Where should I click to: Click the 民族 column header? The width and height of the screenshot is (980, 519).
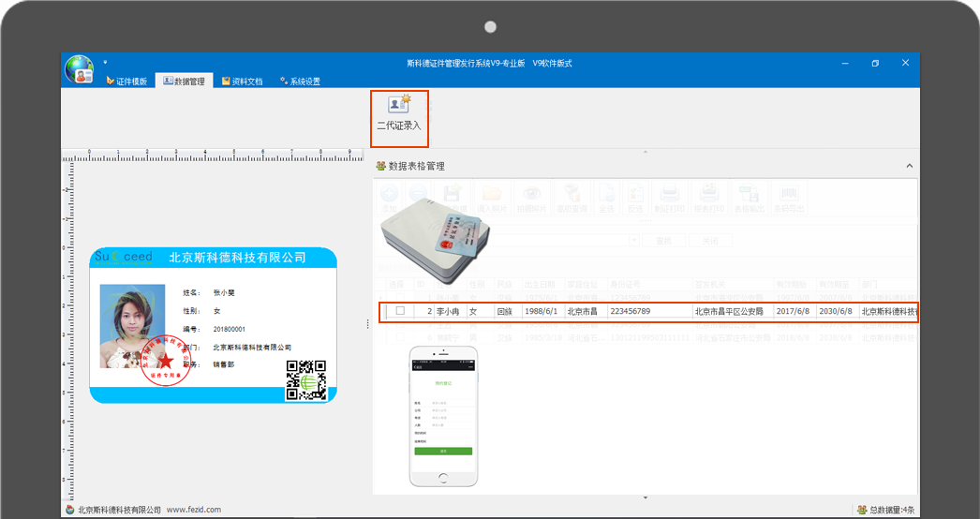(x=504, y=285)
